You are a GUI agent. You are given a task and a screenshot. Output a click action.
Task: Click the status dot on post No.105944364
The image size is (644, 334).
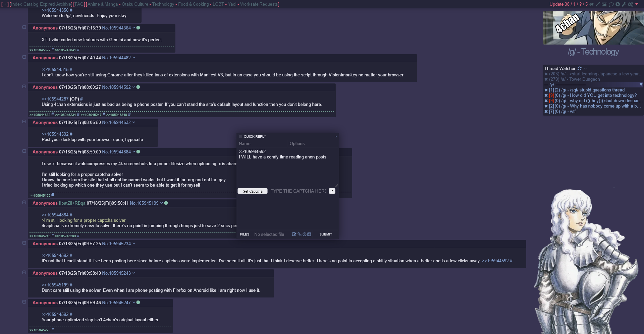coord(138,28)
